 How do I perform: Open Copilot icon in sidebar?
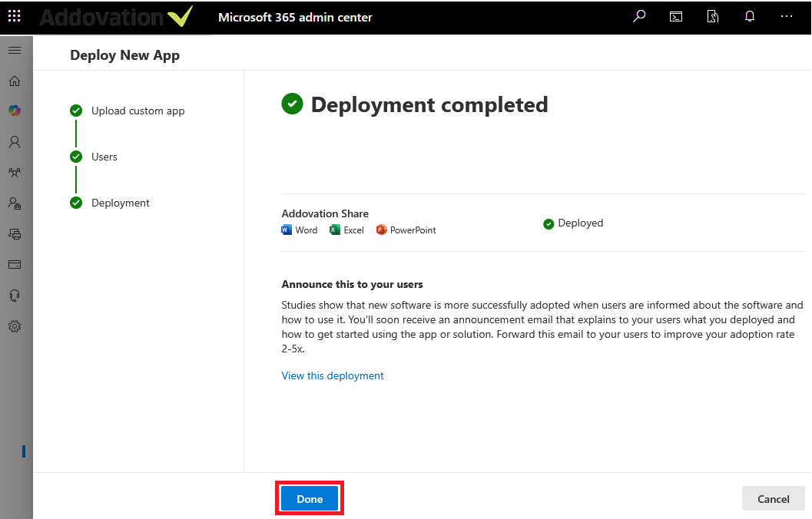click(x=15, y=111)
